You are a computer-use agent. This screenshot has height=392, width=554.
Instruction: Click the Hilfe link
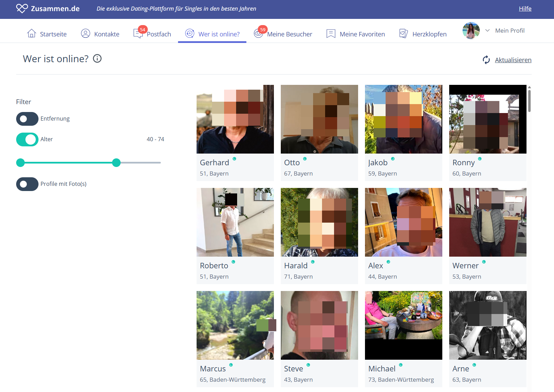coord(525,9)
